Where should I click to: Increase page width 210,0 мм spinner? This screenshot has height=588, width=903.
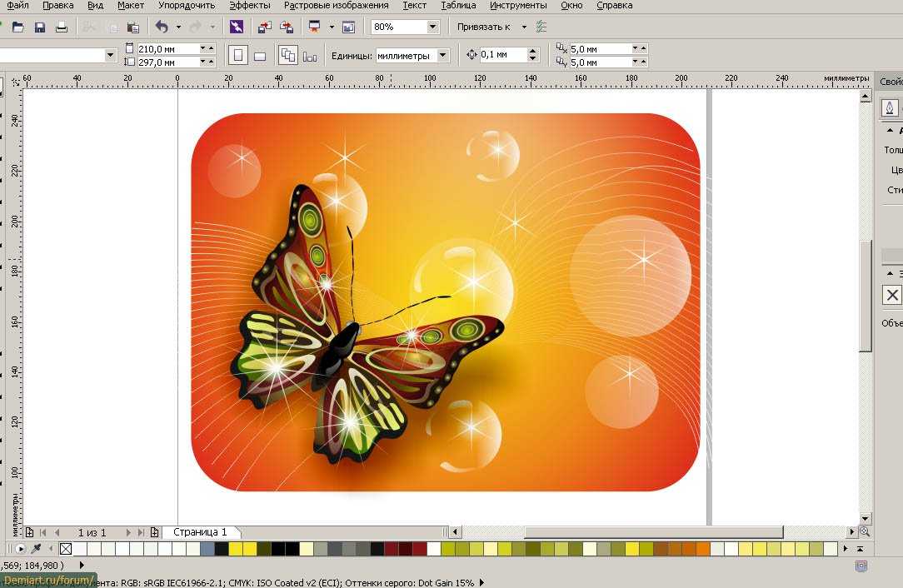pyautogui.click(x=212, y=48)
